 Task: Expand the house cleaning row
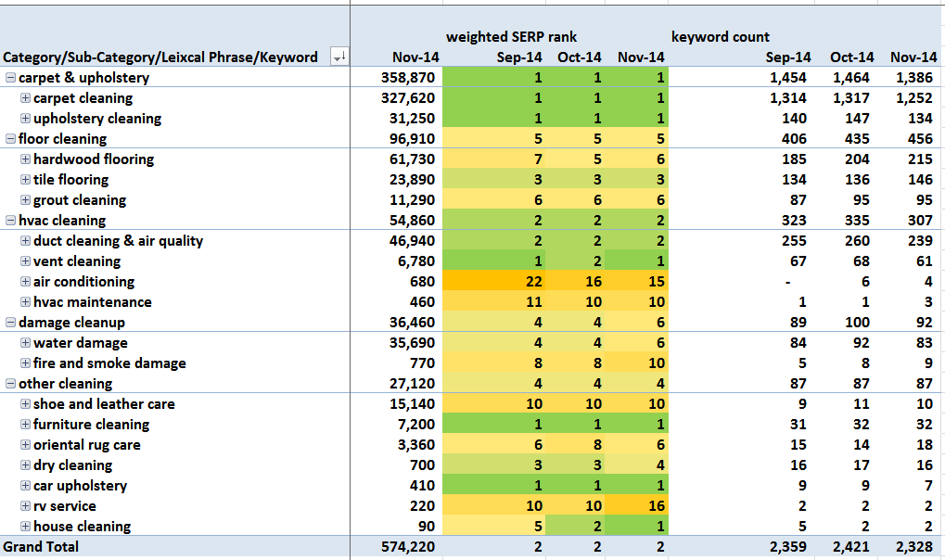pos(26,527)
